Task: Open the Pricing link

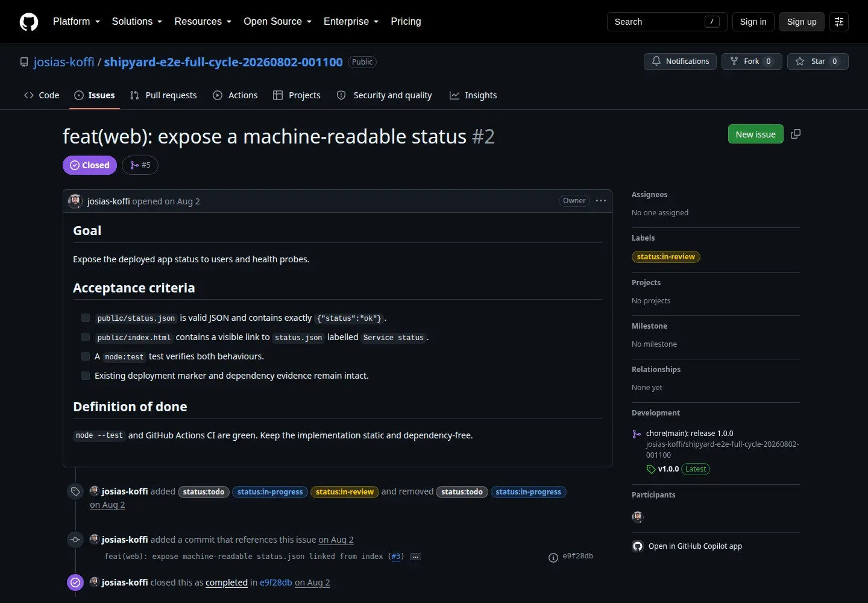Action: [406, 22]
